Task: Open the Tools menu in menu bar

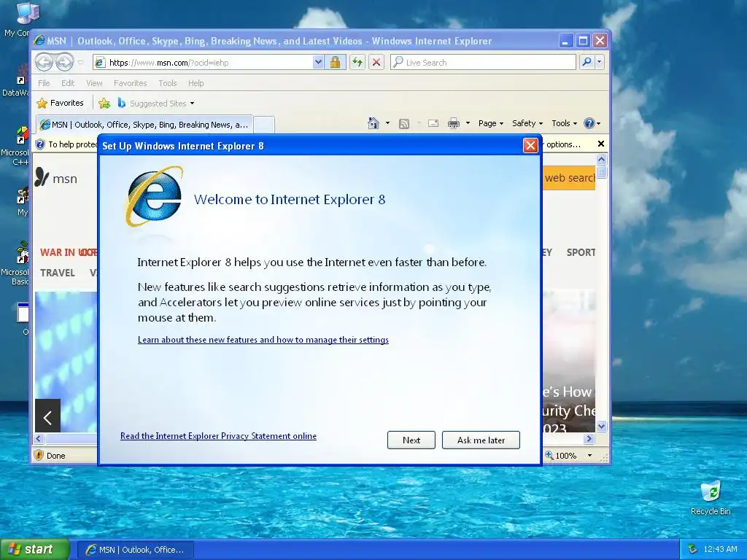Action: pyautogui.click(x=168, y=83)
